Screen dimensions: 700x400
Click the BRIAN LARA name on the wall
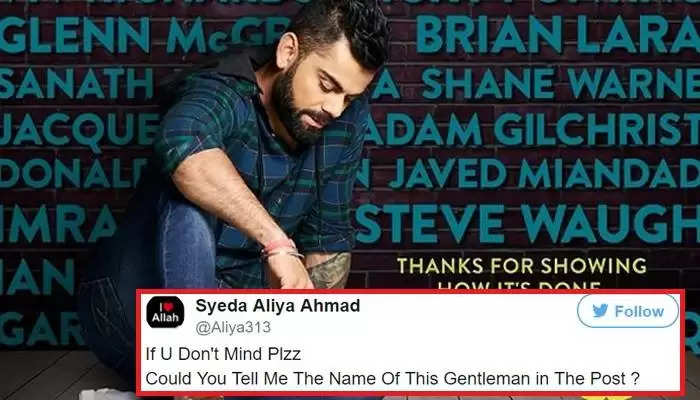[558, 34]
